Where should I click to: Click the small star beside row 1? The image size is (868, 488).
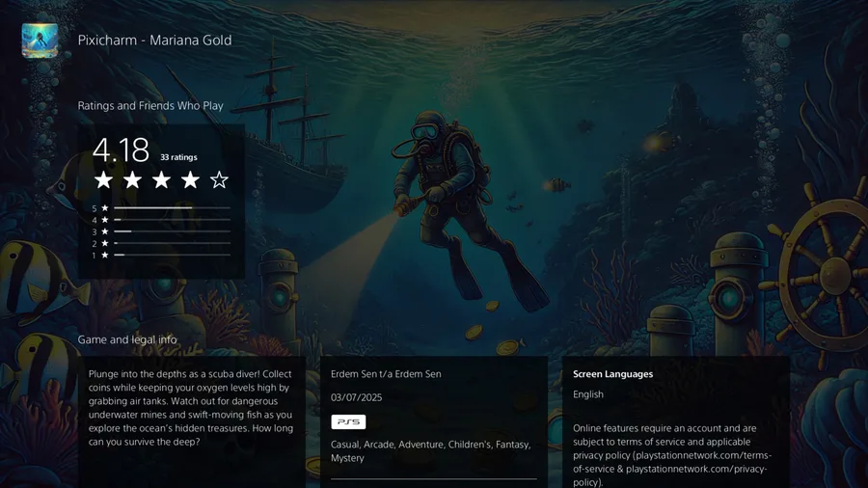click(104, 255)
